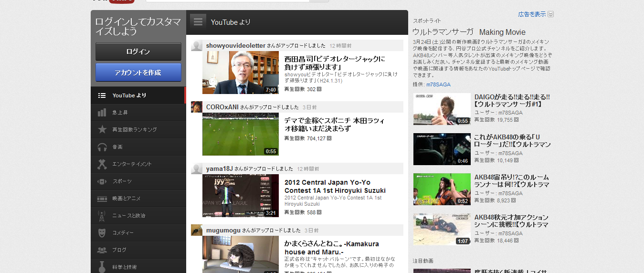Click the ログイン button
The height and width of the screenshot is (273, 644).
coord(138,52)
